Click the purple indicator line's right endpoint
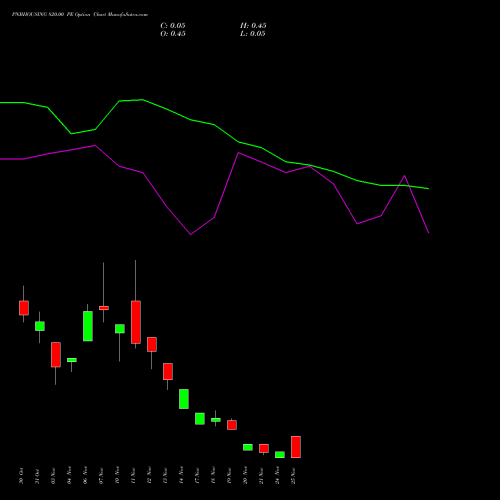500x500 pixels. [x=429, y=233]
